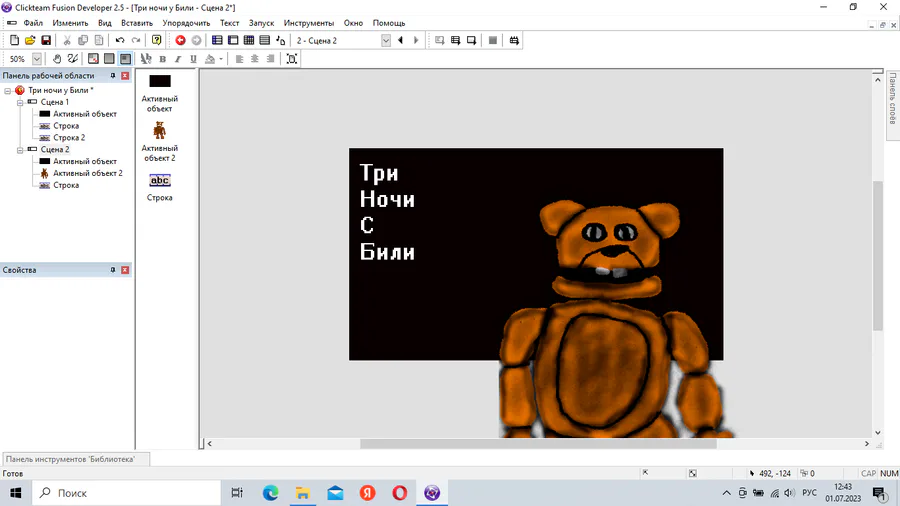Align text to the right
This screenshot has width=900, height=506.
(270, 59)
